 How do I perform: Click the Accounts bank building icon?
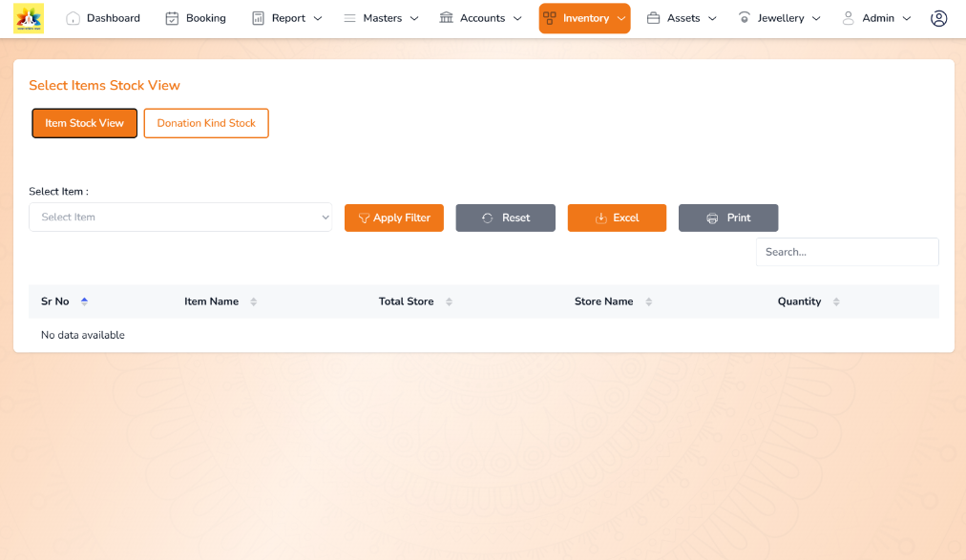click(x=446, y=18)
